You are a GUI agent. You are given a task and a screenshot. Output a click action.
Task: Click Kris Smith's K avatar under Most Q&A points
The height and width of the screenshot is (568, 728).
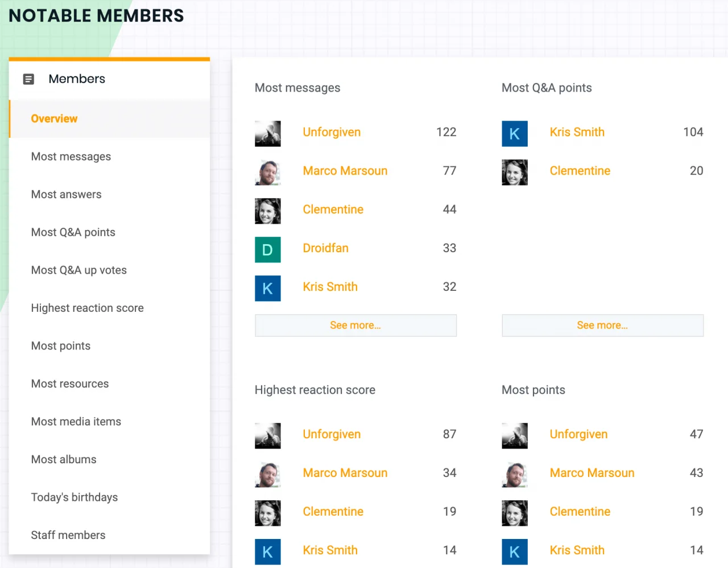[514, 134]
